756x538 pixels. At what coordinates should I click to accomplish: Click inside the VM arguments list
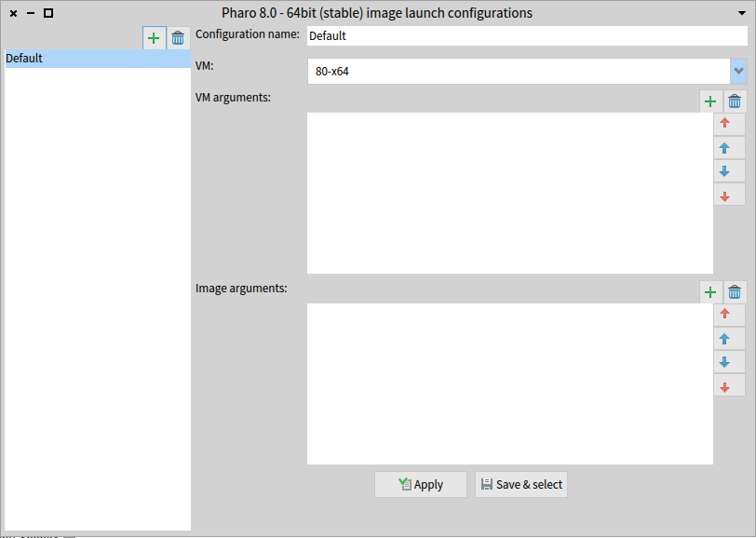pos(510,194)
